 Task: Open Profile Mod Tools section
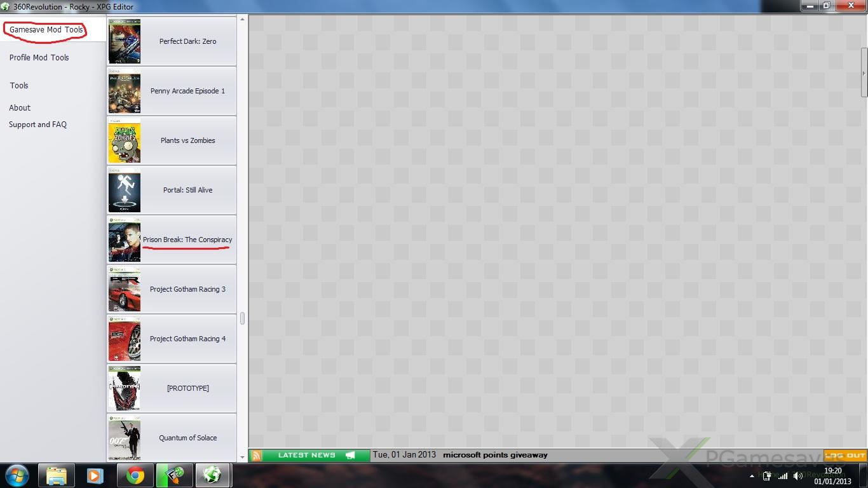[39, 58]
